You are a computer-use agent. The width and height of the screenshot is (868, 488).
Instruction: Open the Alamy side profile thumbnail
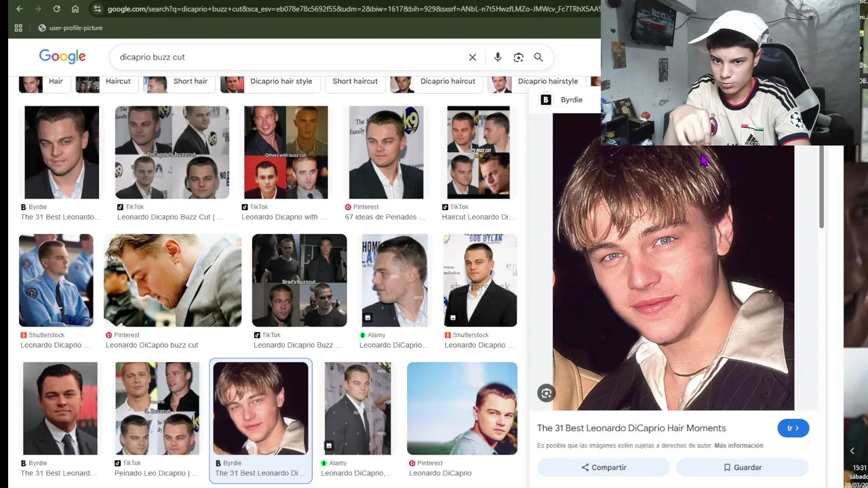tap(395, 280)
